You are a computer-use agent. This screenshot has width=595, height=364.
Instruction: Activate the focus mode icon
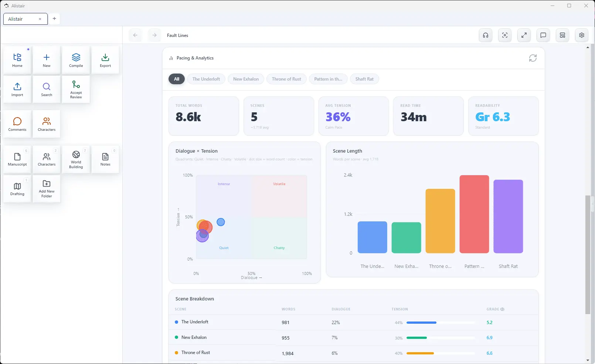point(505,35)
